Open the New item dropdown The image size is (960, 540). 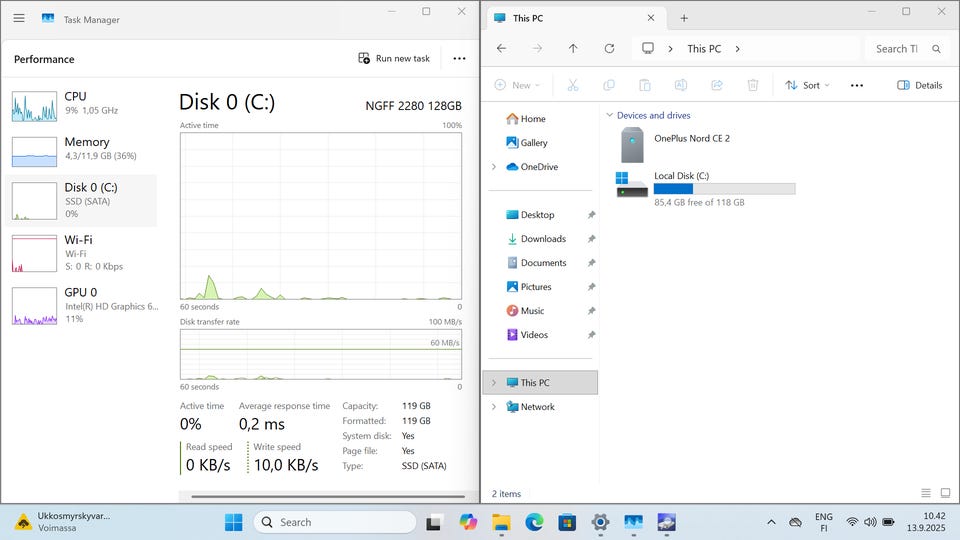pyautogui.click(x=517, y=85)
